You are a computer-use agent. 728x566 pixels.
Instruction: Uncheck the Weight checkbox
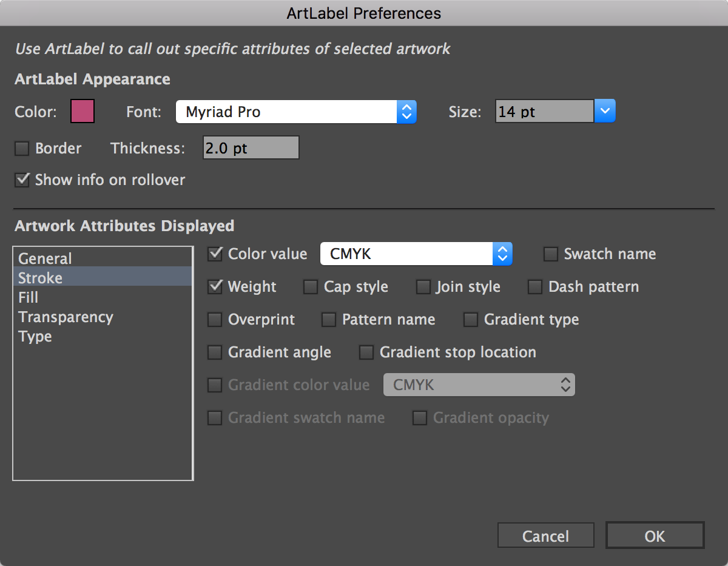click(x=215, y=287)
